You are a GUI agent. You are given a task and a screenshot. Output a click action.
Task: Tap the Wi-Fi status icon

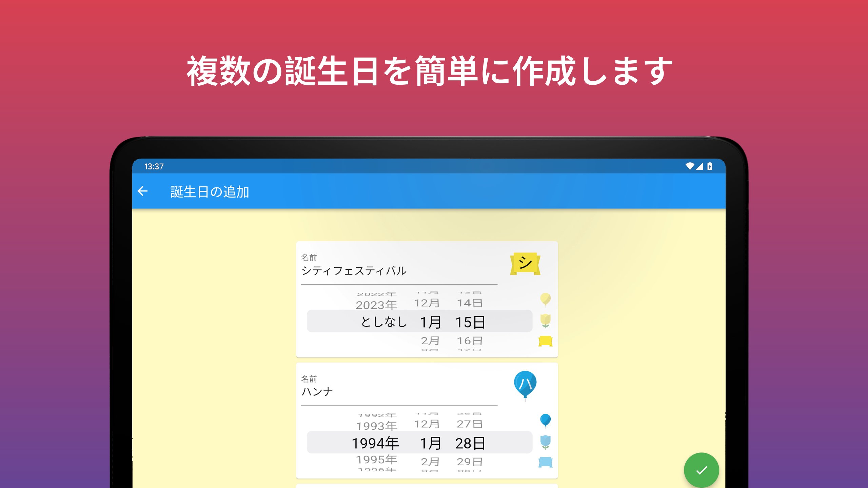coord(689,166)
